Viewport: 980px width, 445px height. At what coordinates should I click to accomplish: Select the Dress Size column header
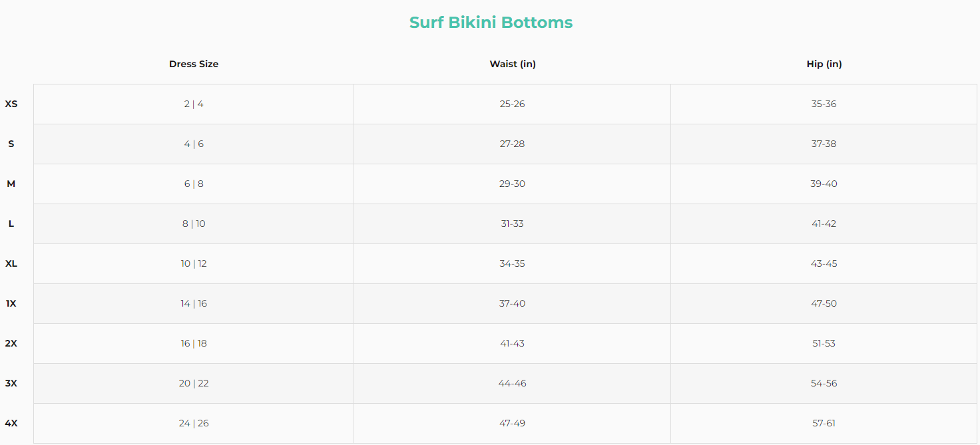194,65
